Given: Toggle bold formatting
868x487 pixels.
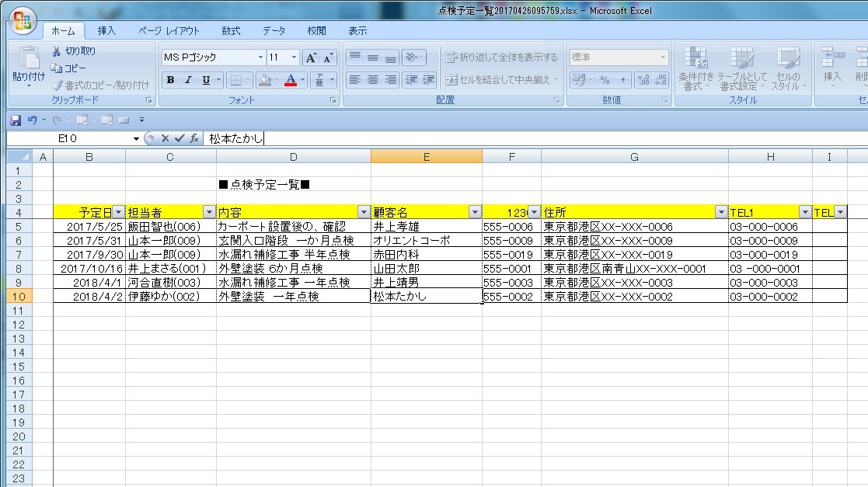Looking at the screenshot, I should [x=170, y=80].
